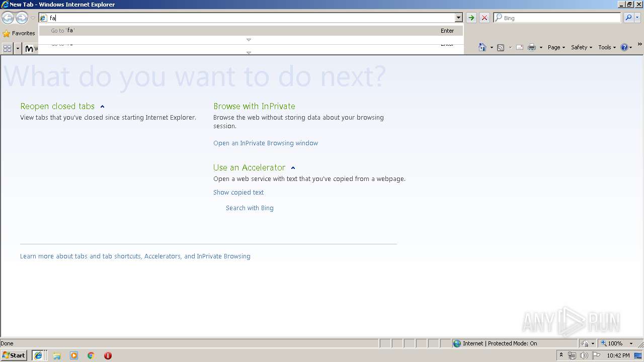Open the Tools menu
Screen dimensions: 644x362
[x=607, y=47]
